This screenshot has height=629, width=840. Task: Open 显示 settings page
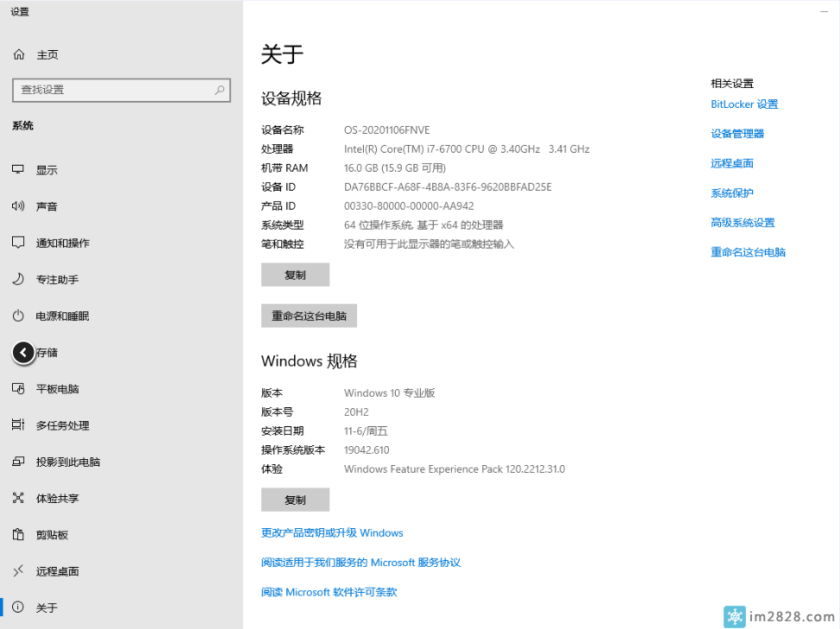pos(47,170)
